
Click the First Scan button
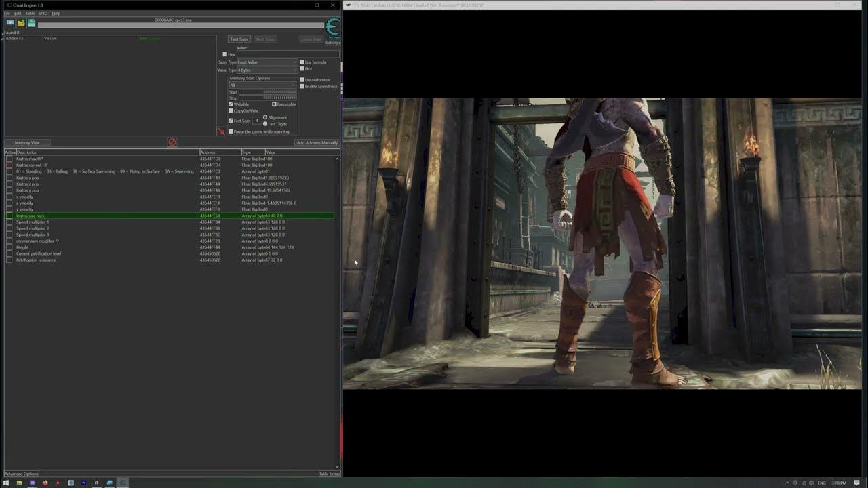pos(239,39)
